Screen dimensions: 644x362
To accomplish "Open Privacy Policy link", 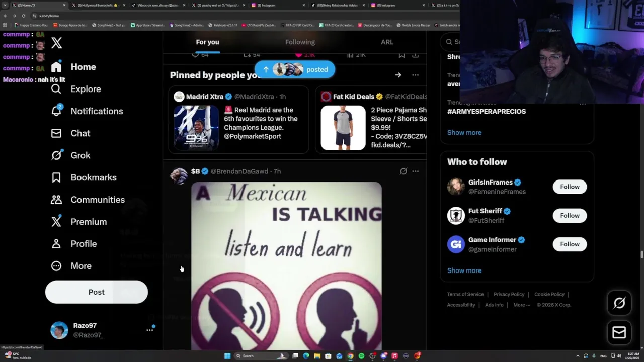I will pos(509,294).
